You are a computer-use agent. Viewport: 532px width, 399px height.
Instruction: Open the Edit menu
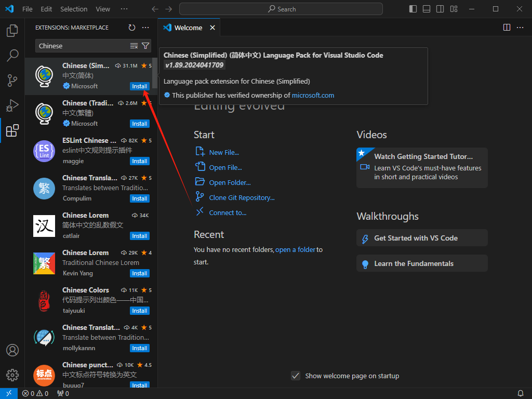click(46, 9)
